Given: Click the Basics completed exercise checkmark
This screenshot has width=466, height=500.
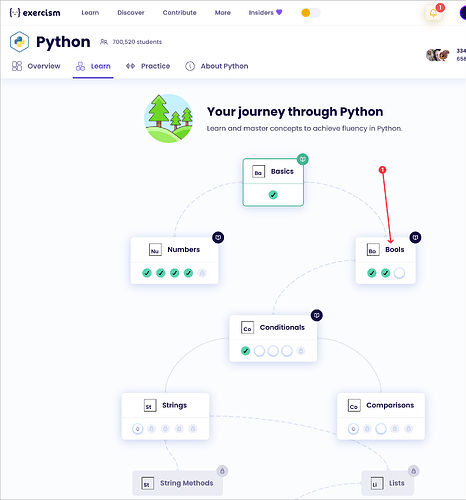Looking at the screenshot, I should 273,195.
